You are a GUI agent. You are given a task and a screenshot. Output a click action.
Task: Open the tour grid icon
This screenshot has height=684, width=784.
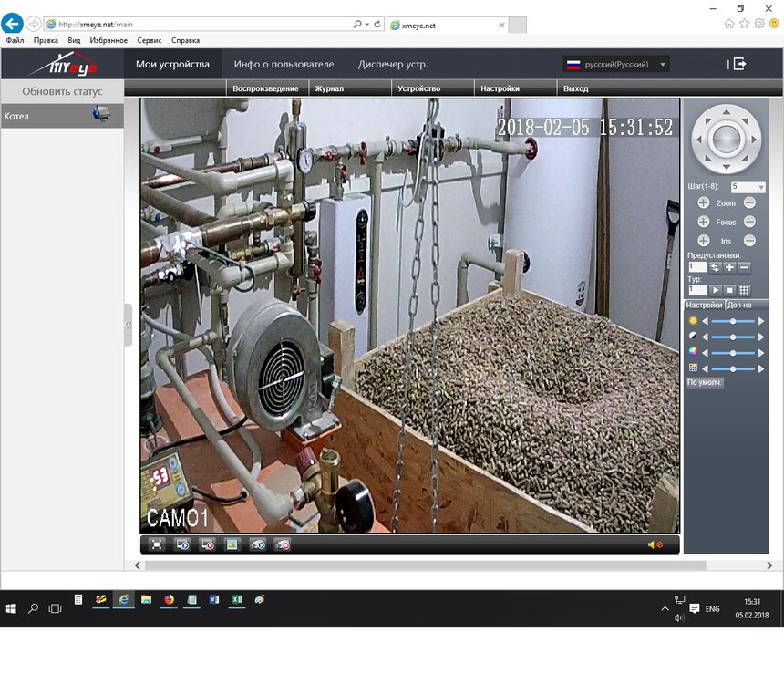click(x=744, y=290)
